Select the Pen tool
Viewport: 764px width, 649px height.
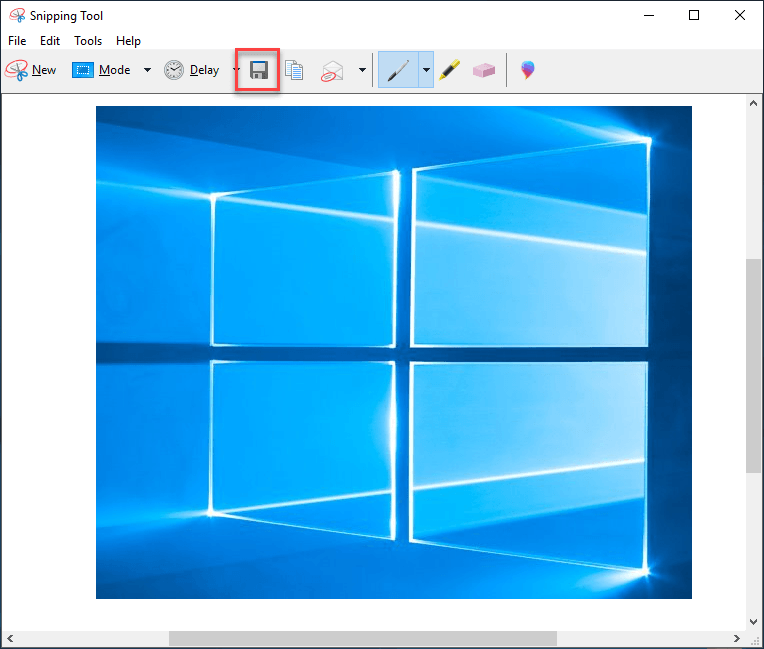pyautogui.click(x=398, y=70)
